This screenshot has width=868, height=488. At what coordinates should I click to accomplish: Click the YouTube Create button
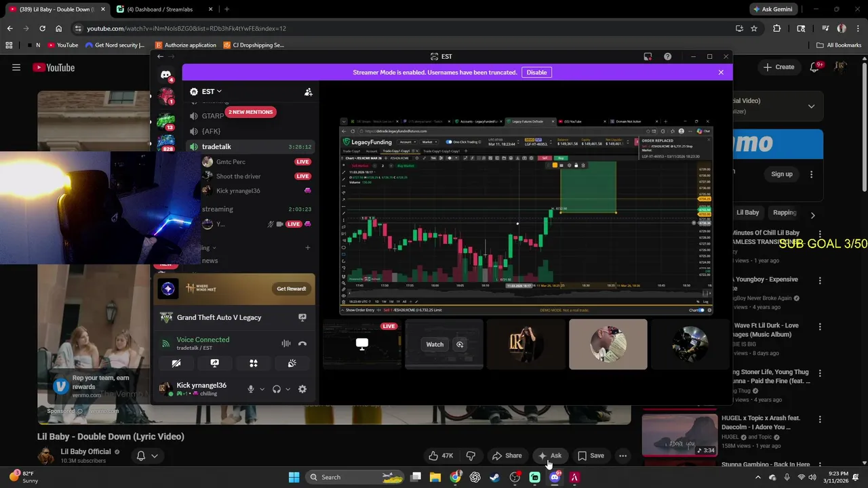[x=778, y=67]
